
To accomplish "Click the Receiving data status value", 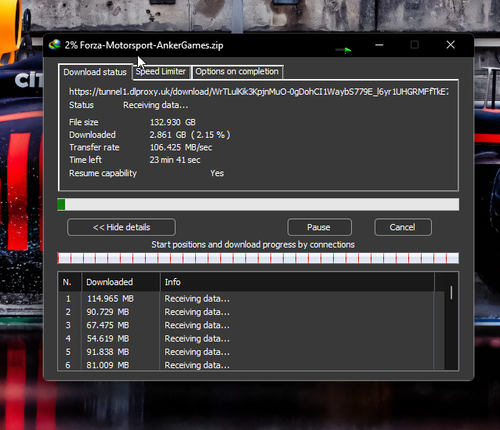I will [156, 105].
